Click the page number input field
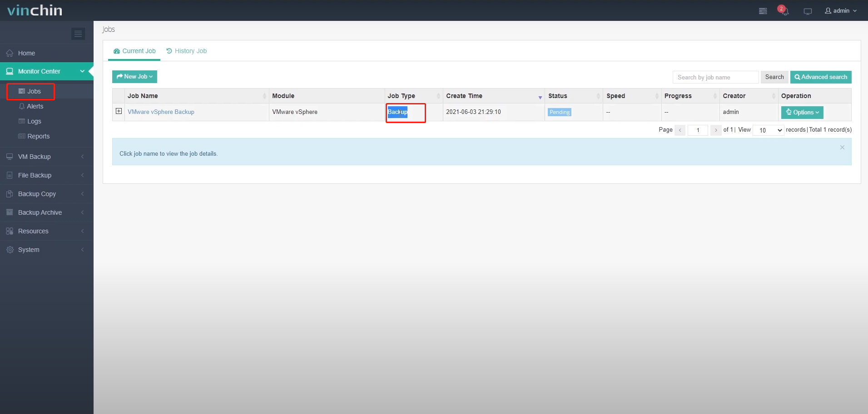The image size is (868, 414). 698,130
